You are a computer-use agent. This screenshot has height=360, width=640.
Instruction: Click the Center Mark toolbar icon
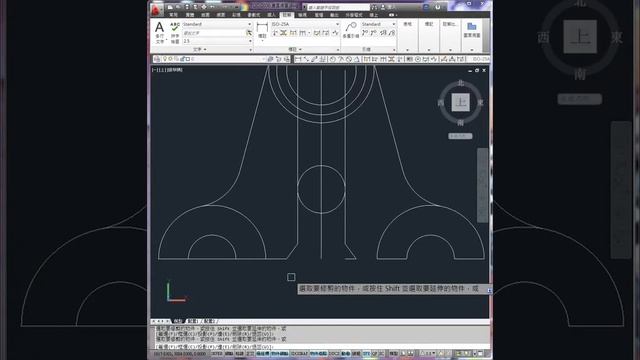click(418, 59)
